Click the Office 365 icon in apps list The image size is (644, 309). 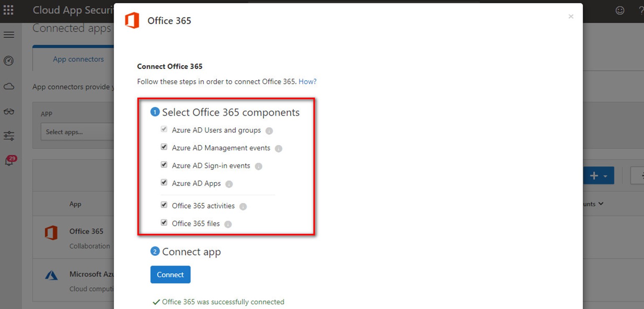tap(51, 233)
